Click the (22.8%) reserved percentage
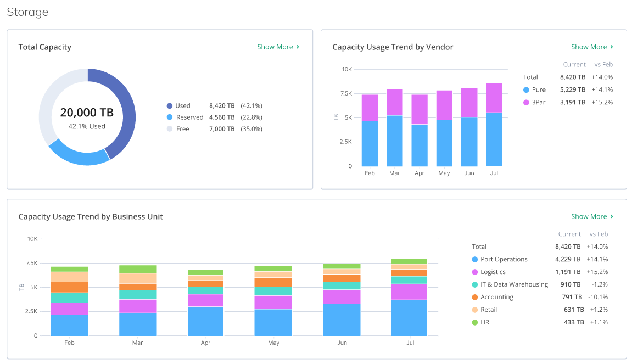 click(x=251, y=117)
